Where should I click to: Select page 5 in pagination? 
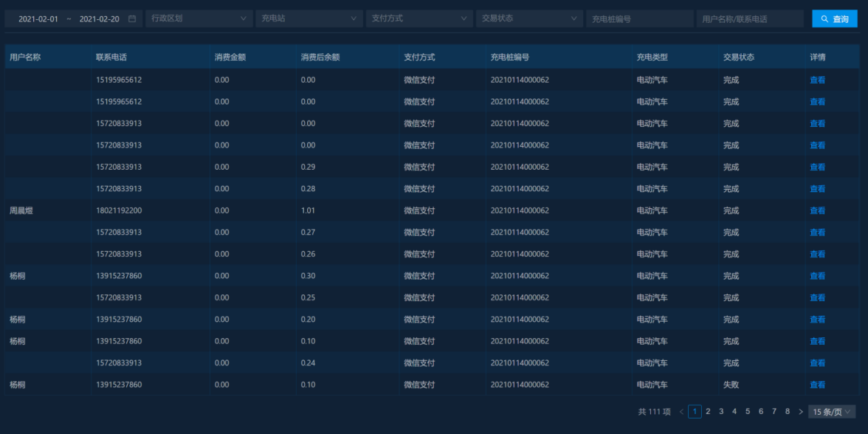[748, 412]
